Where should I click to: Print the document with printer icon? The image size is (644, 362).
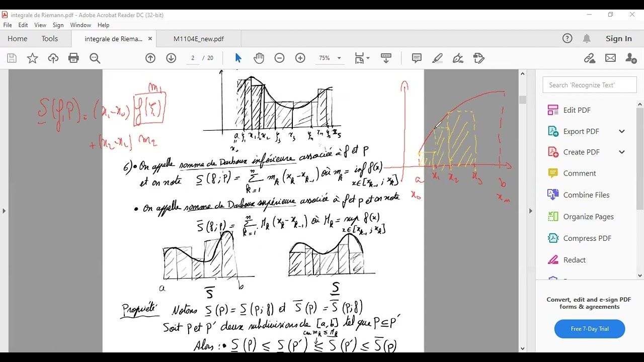coord(74,58)
